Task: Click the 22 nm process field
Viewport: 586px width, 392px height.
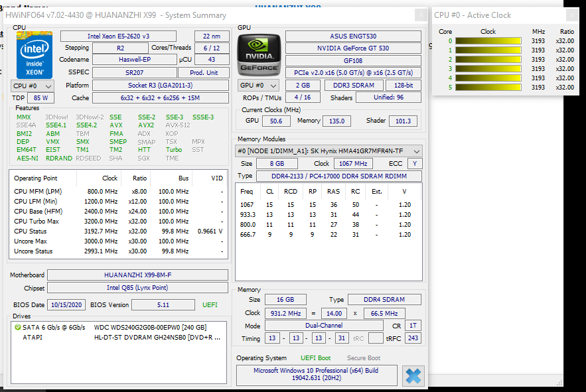Action: (212, 36)
